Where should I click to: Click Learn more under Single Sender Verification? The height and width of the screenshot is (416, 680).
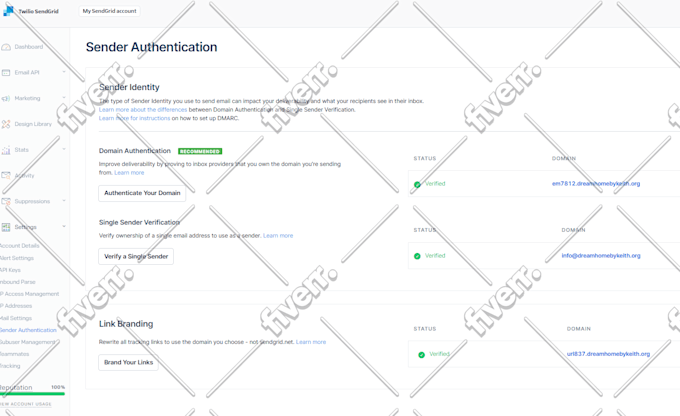278,236
